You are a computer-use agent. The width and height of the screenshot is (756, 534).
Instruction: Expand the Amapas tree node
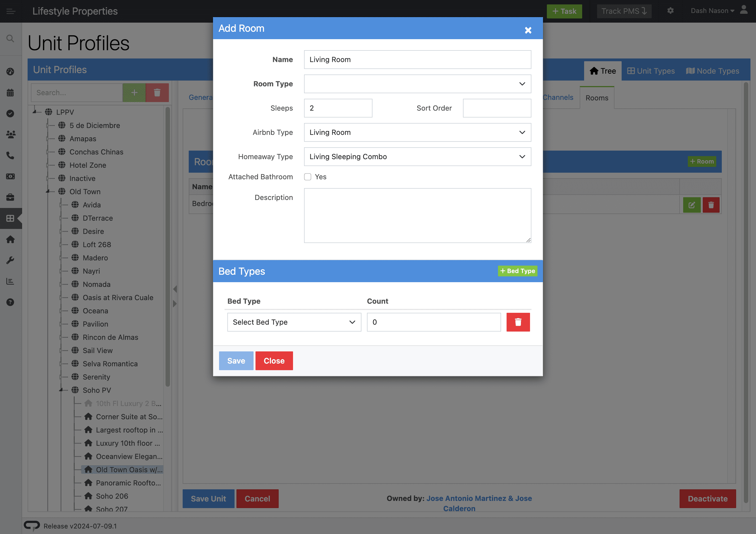tap(48, 139)
